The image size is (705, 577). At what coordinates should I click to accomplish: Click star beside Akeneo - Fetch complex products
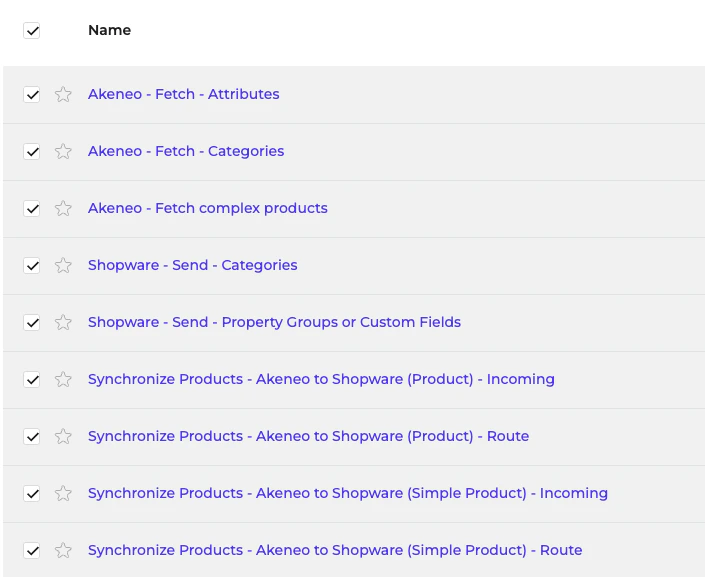pyautogui.click(x=63, y=209)
